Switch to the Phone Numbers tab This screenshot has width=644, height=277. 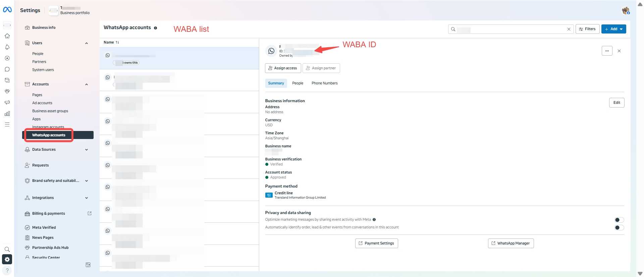coord(324,83)
